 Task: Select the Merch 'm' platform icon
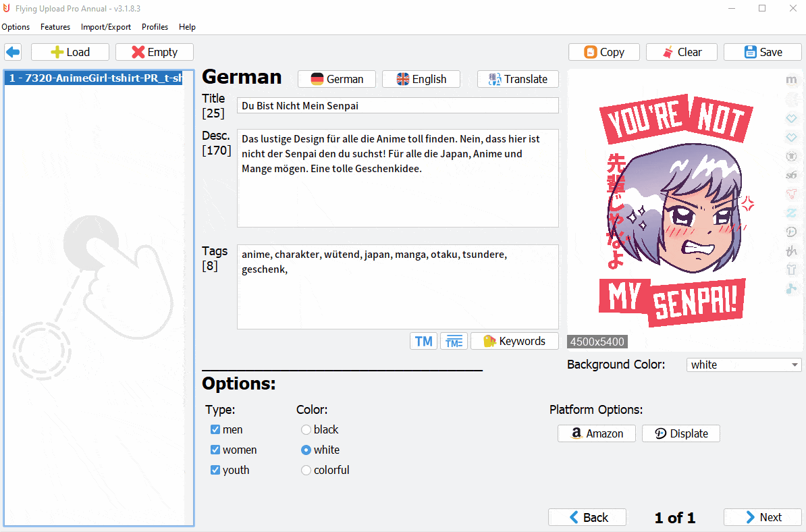(x=791, y=80)
